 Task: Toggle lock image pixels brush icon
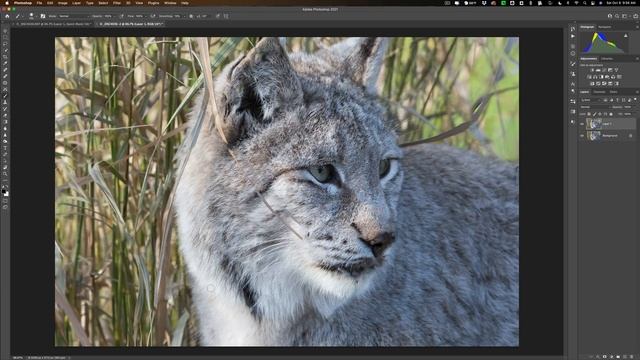pyautogui.click(x=595, y=114)
